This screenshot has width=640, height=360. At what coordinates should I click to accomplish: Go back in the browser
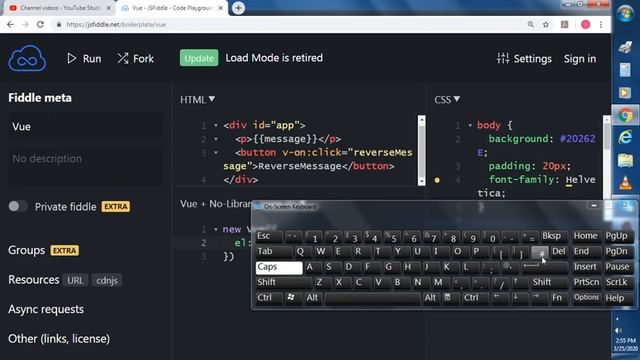(x=11, y=24)
